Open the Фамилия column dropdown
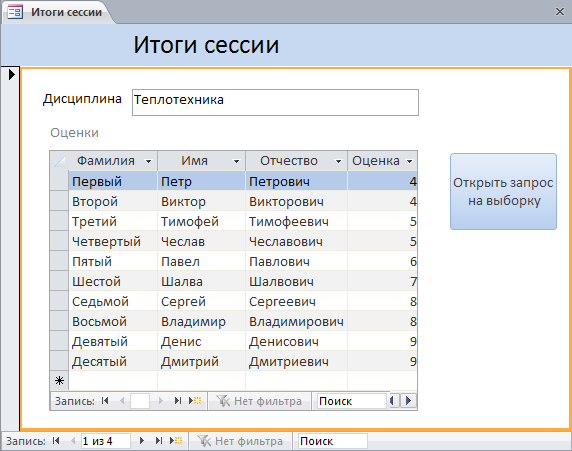Image resolution: width=572 pixels, height=451 pixels. click(x=148, y=161)
